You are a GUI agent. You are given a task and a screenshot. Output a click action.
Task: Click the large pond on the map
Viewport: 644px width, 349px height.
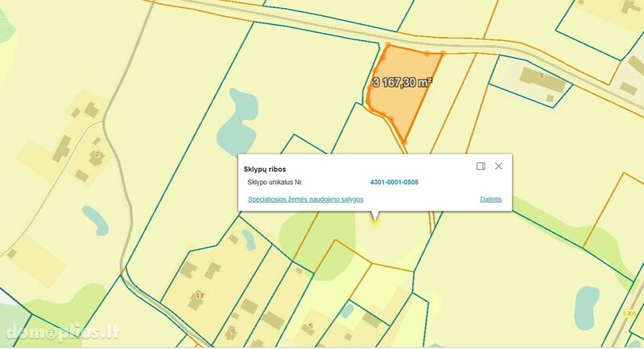coord(237,123)
